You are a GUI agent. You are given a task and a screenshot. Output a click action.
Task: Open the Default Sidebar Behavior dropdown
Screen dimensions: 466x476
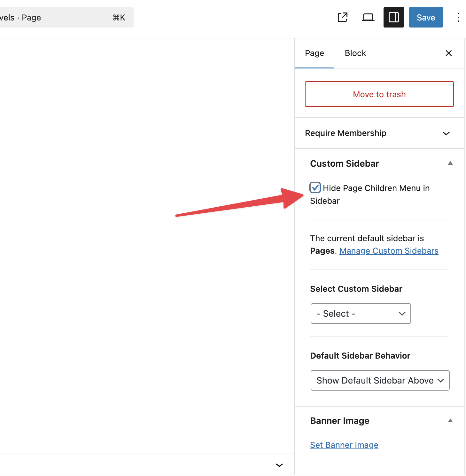coord(380,380)
